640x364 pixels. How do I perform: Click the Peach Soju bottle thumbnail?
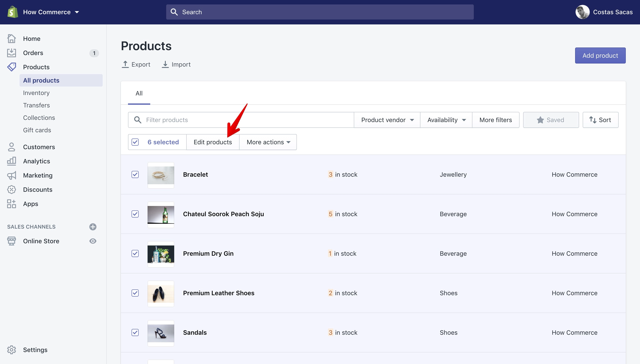click(x=161, y=215)
